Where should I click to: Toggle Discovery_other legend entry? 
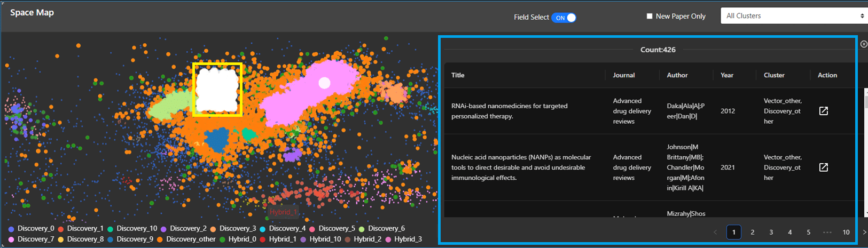coord(186,239)
